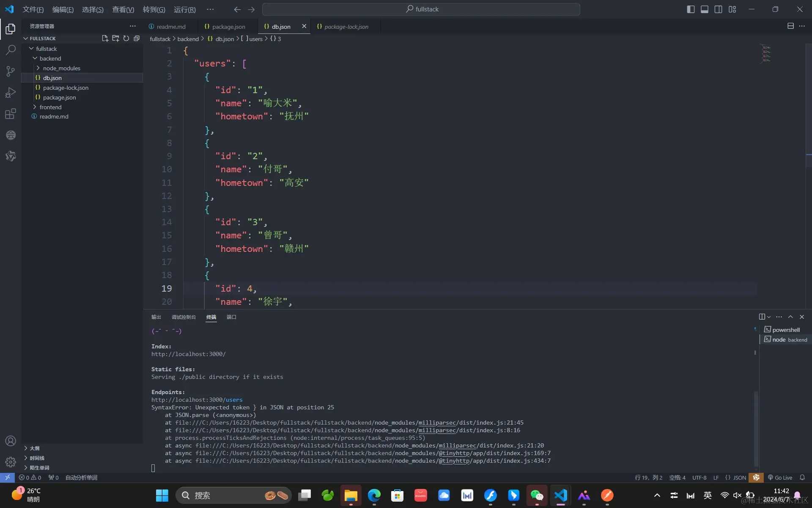This screenshot has height=508, width=812.
Task: Open the Explorer view in activity bar
Action: (11, 29)
